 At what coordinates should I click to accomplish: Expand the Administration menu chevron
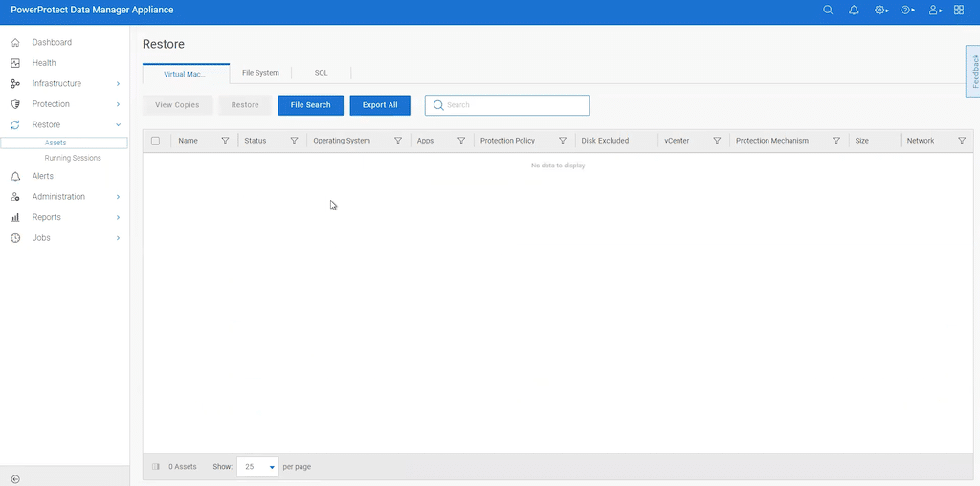118,197
